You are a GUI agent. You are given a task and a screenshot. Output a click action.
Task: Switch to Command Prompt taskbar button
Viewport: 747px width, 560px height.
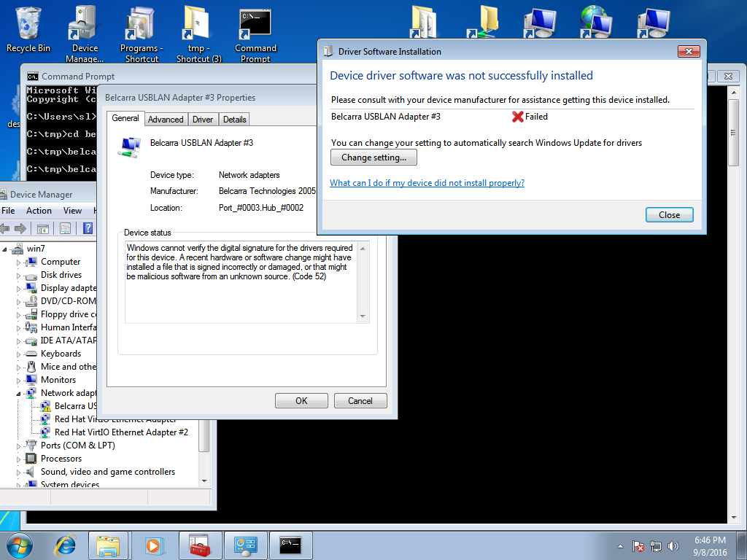290,545
